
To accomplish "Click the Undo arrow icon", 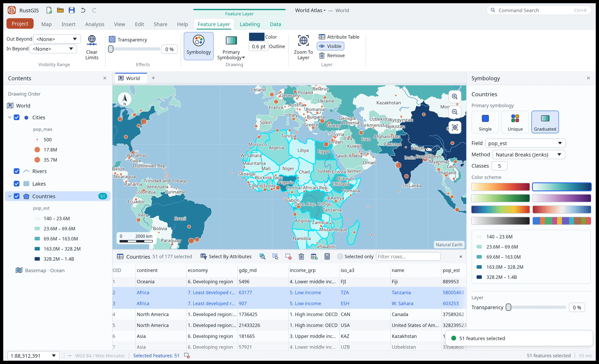I will (x=83, y=10).
